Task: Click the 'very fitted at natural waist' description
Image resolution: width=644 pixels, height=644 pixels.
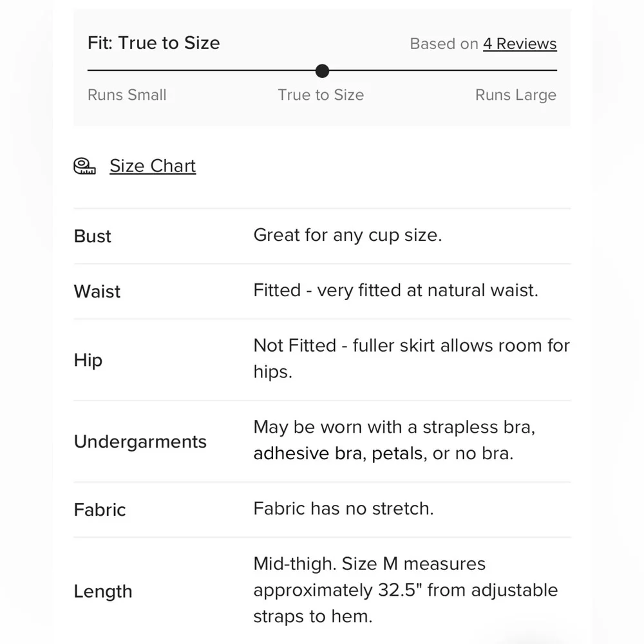Action: (x=396, y=290)
